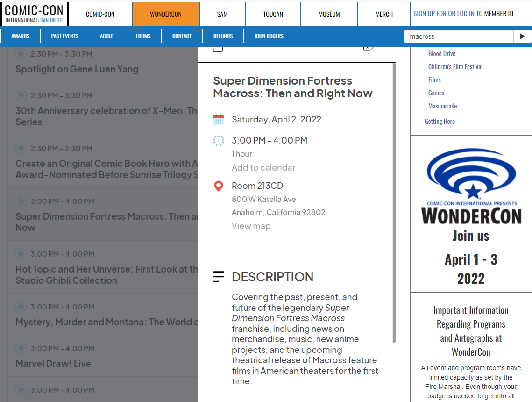Switch to the SAM tab
The height and width of the screenshot is (402, 532).
(x=222, y=14)
